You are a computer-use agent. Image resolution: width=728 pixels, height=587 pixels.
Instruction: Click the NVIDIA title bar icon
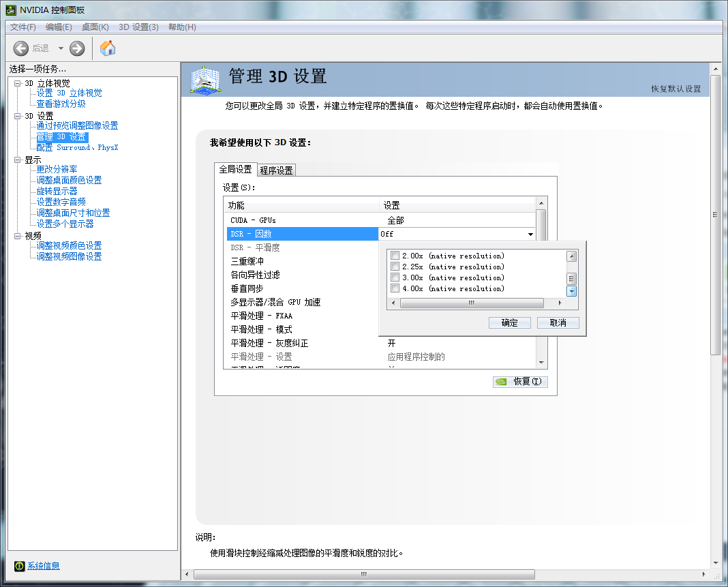[11, 10]
